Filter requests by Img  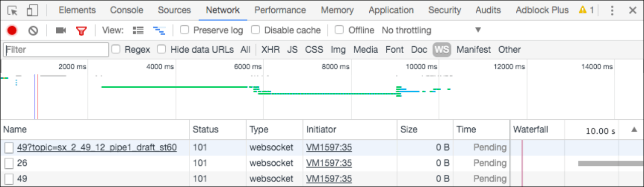338,50
